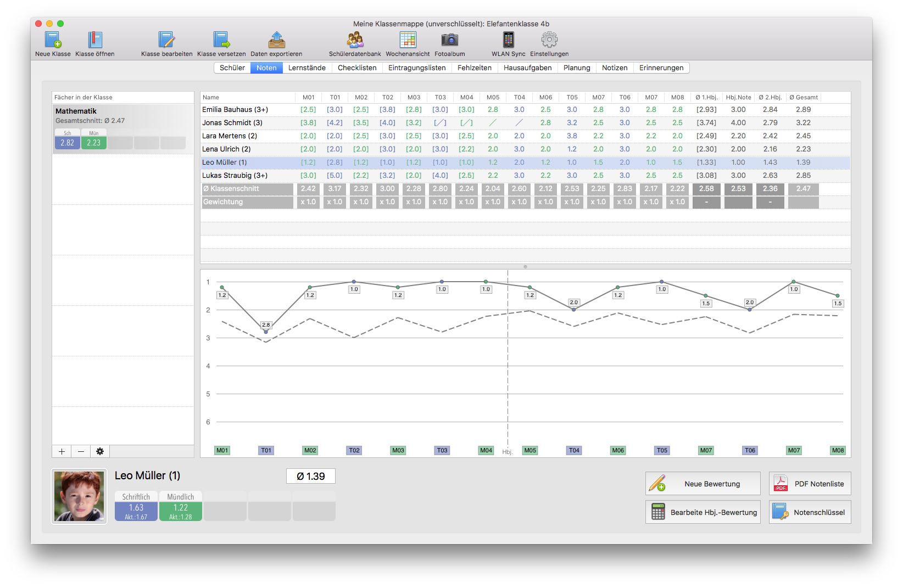Generate the PDF Notenliste

[x=810, y=484]
